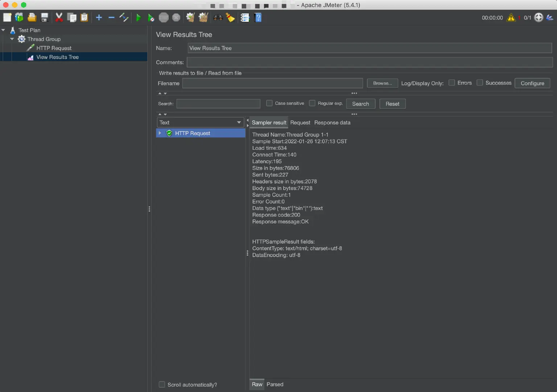Viewport: 557px width, 392px height.
Task: Open Help with the question mark icon
Action: coord(258,17)
